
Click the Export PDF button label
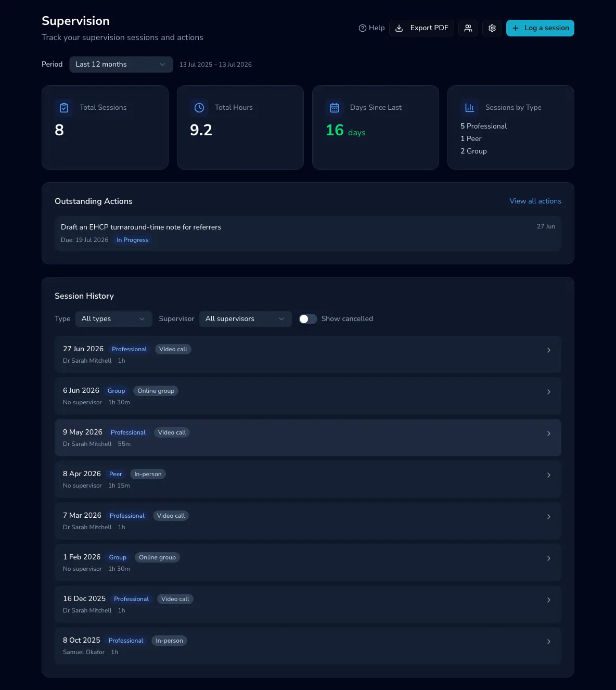click(429, 28)
